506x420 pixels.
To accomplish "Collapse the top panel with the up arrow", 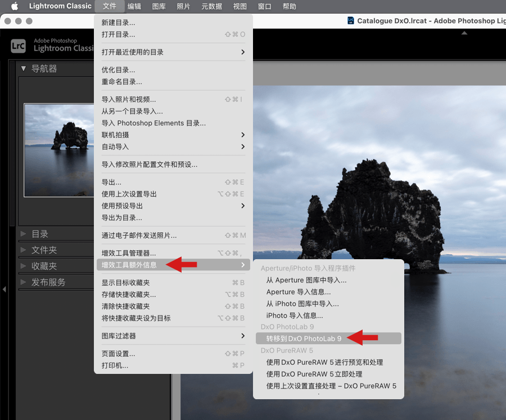I will point(464,33).
